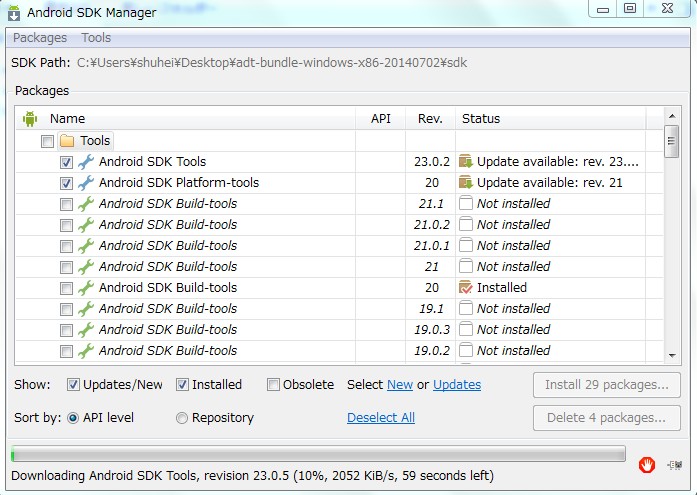Click Not installed icon for Build-tools 19.1

tap(465, 308)
